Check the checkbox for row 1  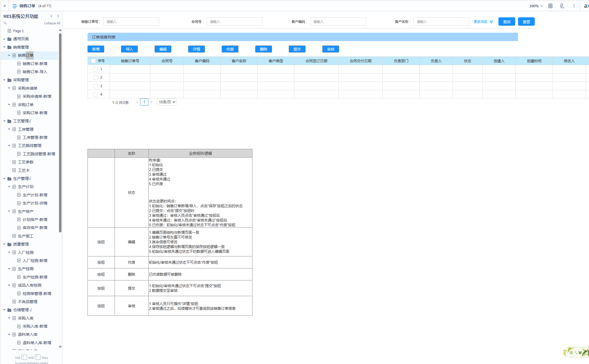click(x=96, y=69)
